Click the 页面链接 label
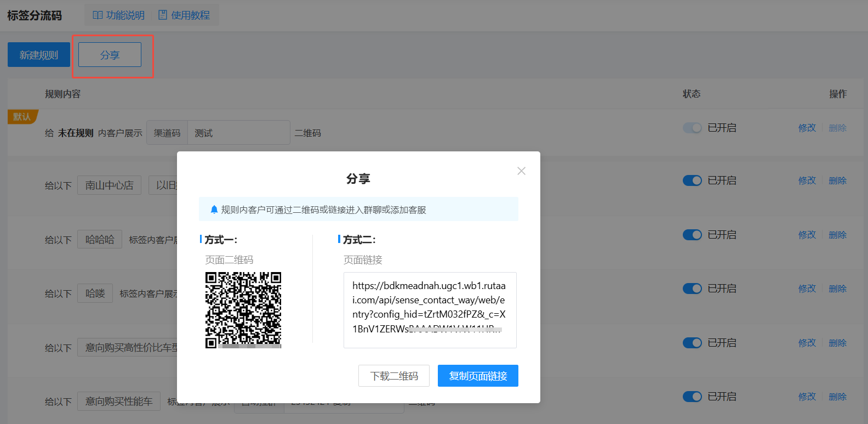 click(x=363, y=260)
